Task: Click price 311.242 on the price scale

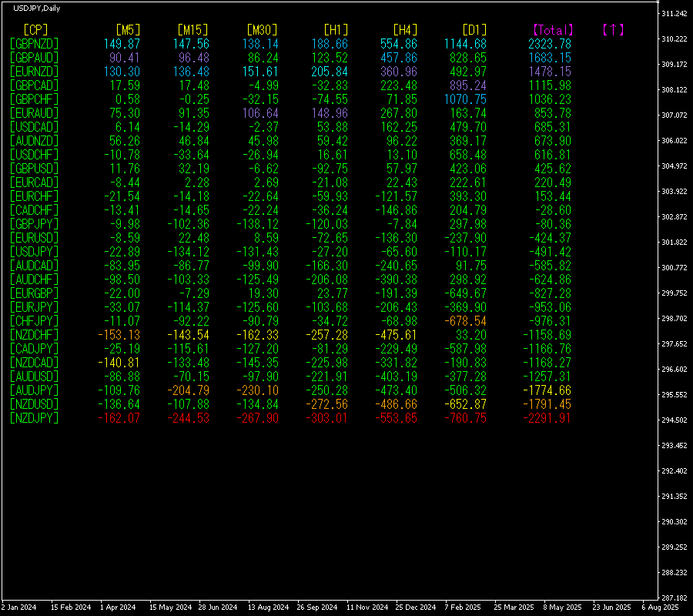Action: [674, 14]
